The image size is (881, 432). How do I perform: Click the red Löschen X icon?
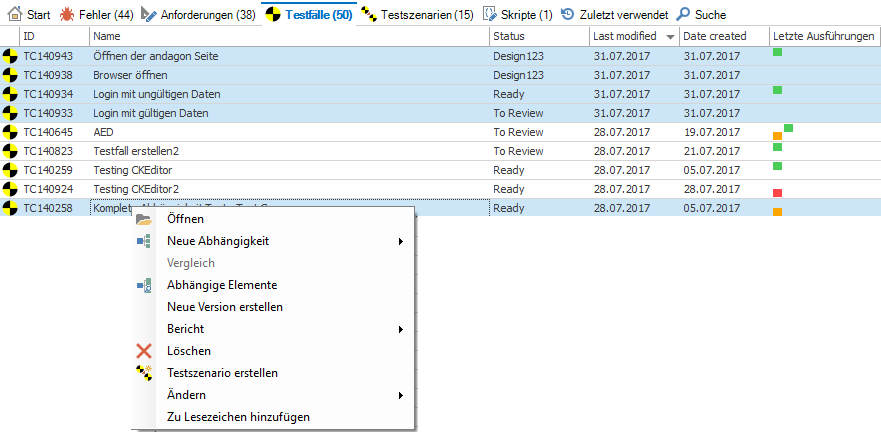[x=144, y=351]
